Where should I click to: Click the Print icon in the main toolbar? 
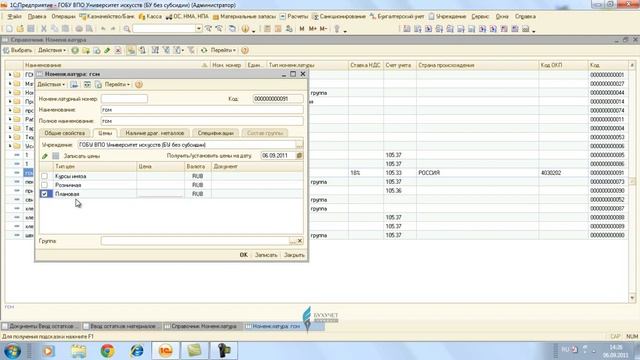(x=79, y=29)
